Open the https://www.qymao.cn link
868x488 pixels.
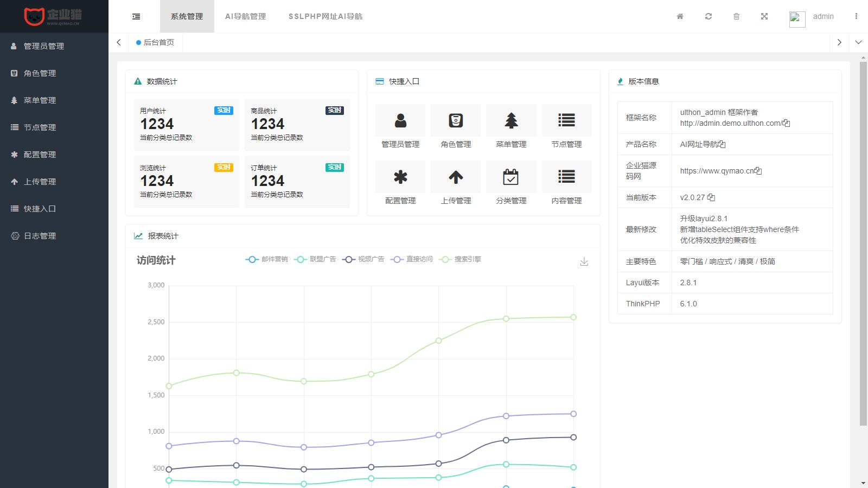(717, 171)
